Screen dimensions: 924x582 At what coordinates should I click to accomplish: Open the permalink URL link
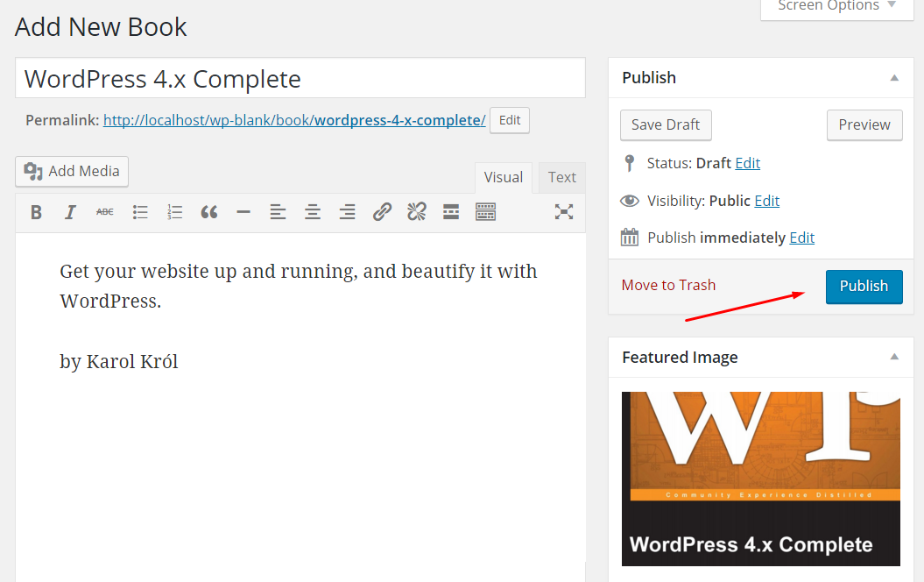[x=294, y=120]
